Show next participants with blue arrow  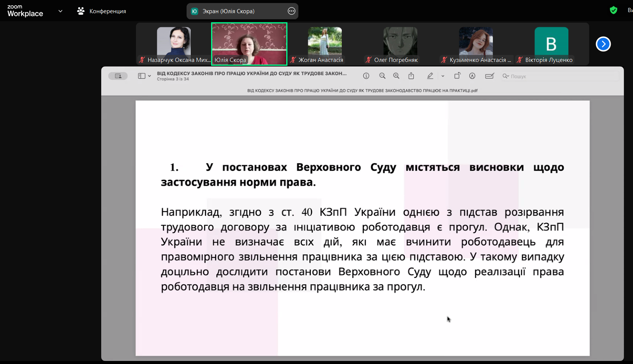tap(603, 44)
